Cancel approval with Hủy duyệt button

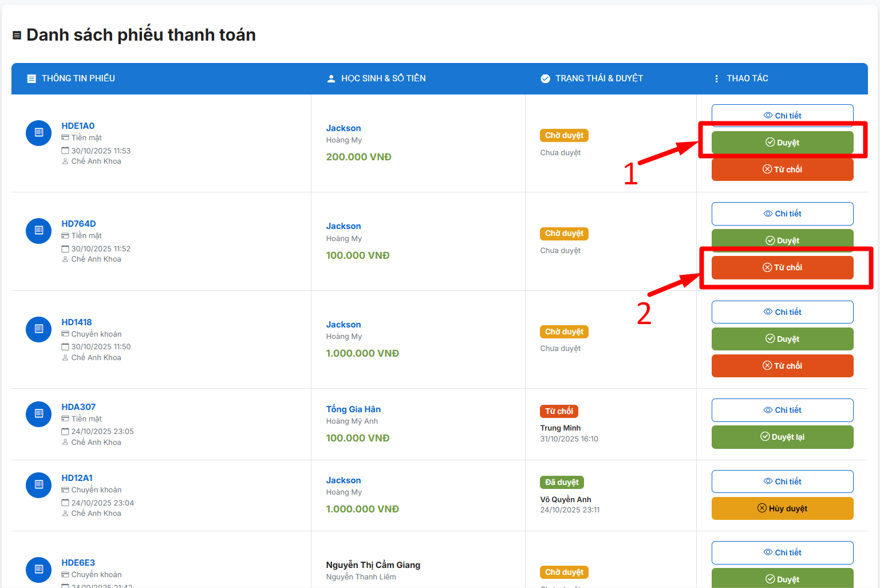pos(782,508)
